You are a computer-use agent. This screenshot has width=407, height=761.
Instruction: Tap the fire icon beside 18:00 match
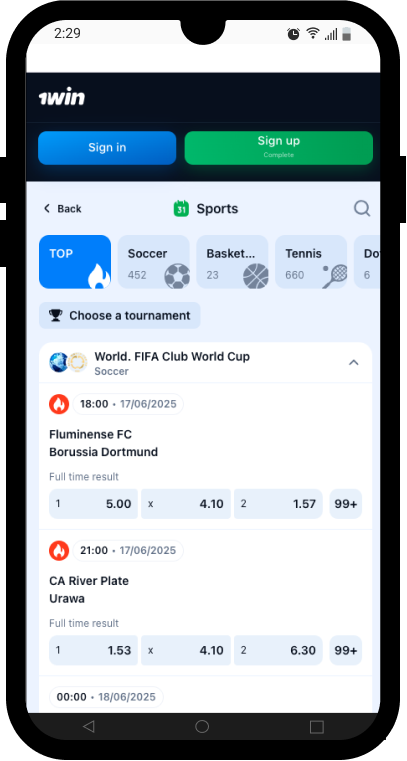[59, 404]
